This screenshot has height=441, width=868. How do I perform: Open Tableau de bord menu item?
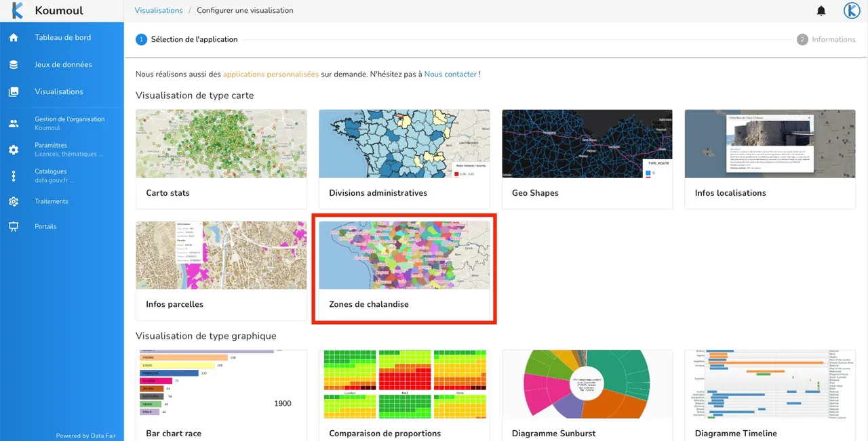coord(62,38)
